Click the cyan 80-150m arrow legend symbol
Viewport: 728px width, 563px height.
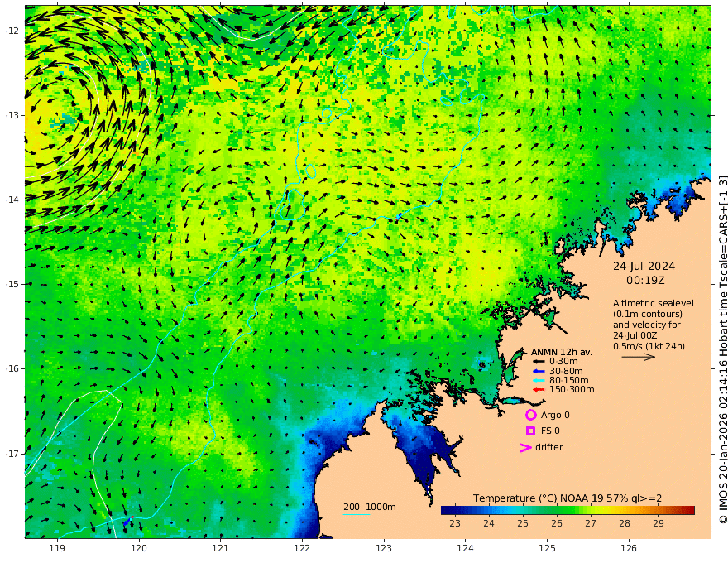coord(539,381)
